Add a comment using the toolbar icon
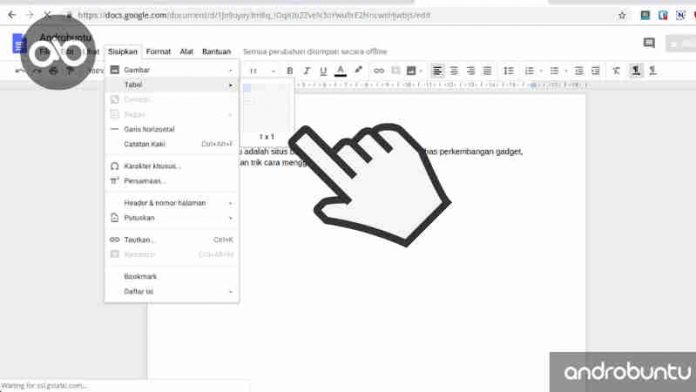This screenshot has width=696, height=392. point(395,71)
